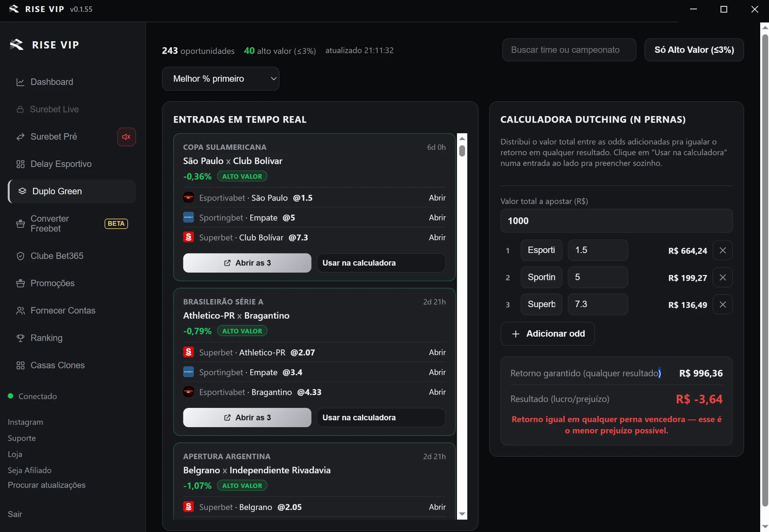
Task: Open the Ranking page
Action: 72,338
